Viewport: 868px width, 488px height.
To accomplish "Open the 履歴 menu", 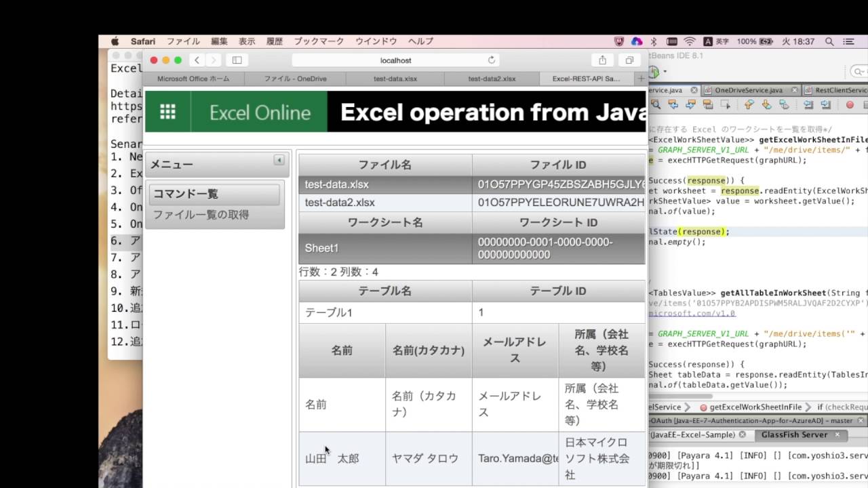I will click(x=275, y=41).
